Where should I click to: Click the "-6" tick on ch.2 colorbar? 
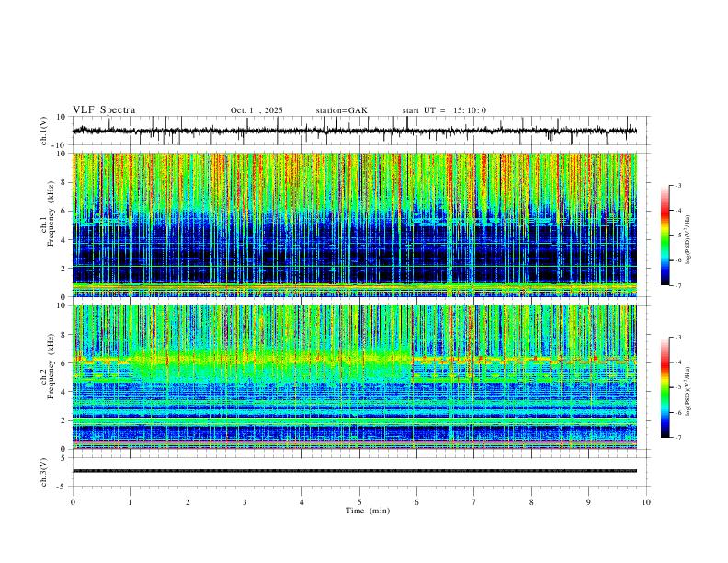click(678, 412)
